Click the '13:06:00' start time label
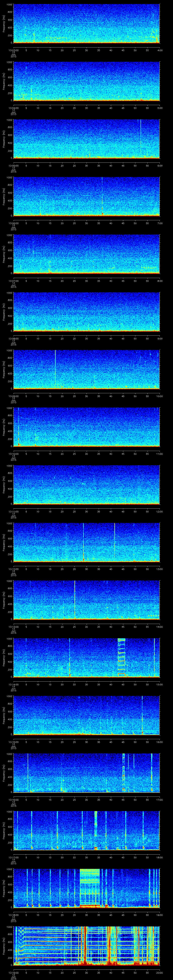Image resolution: width=173 pixels, height=980 pixels. click(13, 223)
